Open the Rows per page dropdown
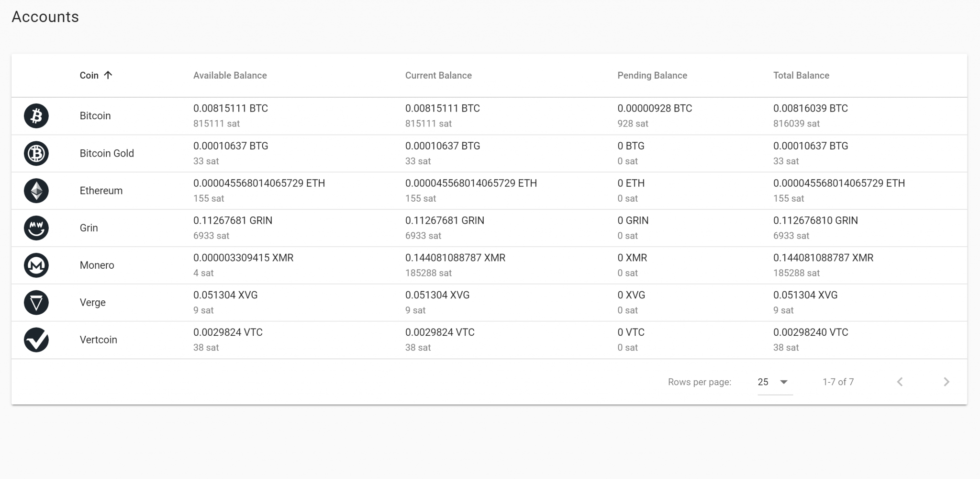Viewport: 980px width, 479px height. click(x=774, y=382)
